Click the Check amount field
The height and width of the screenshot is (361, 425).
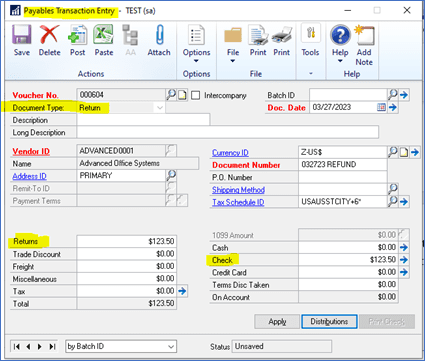point(348,260)
